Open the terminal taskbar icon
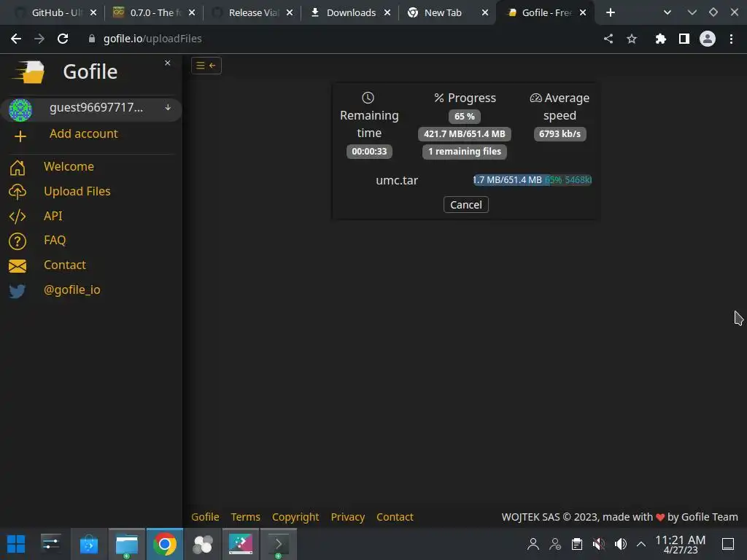This screenshot has width=747, height=560. [278, 544]
